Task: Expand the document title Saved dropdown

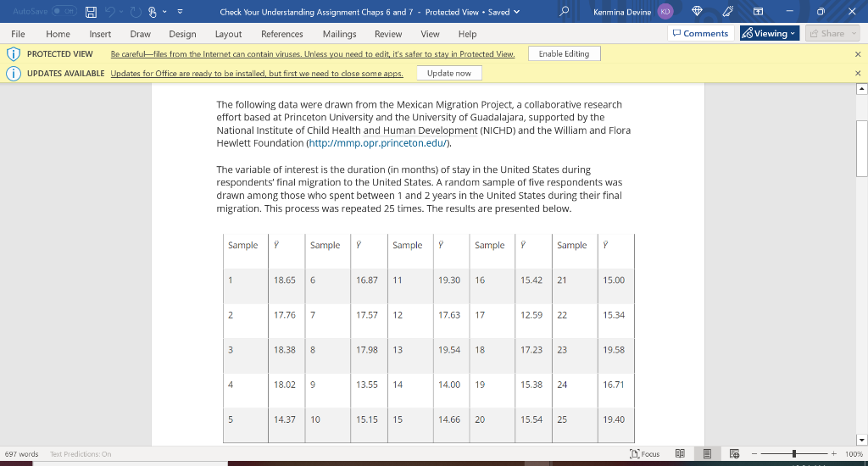Action: 516,12
